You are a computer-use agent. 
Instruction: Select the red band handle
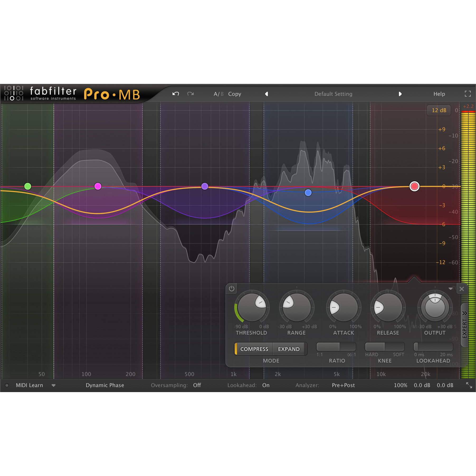point(415,186)
